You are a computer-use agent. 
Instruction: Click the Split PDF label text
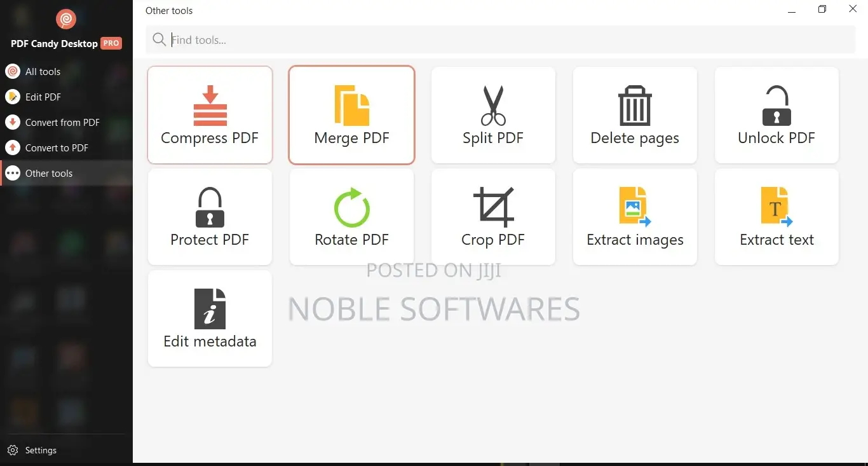(x=493, y=138)
